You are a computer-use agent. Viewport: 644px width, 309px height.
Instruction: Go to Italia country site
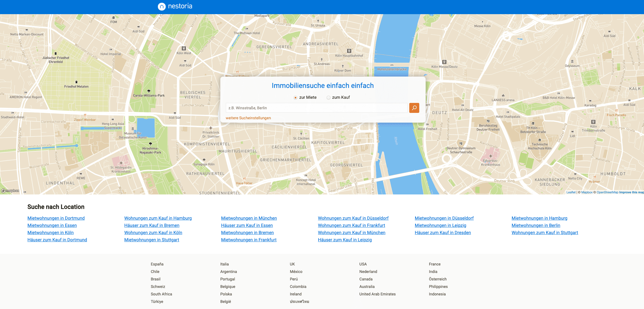click(224, 264)
